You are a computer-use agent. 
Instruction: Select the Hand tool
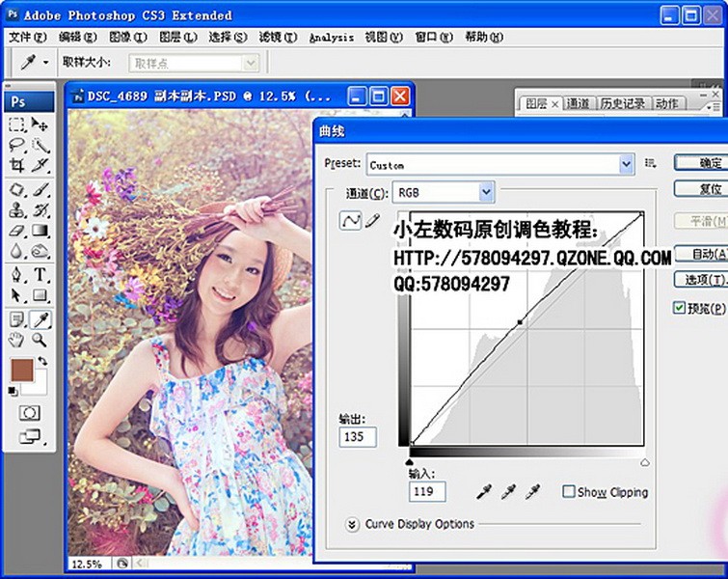pos(16,340)
